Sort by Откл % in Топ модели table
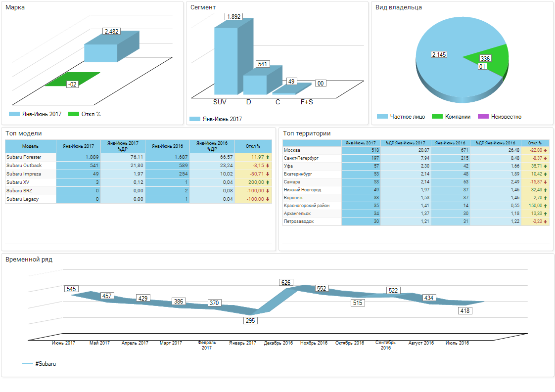Viewport: 555px width, 392px height. (253, 146)
